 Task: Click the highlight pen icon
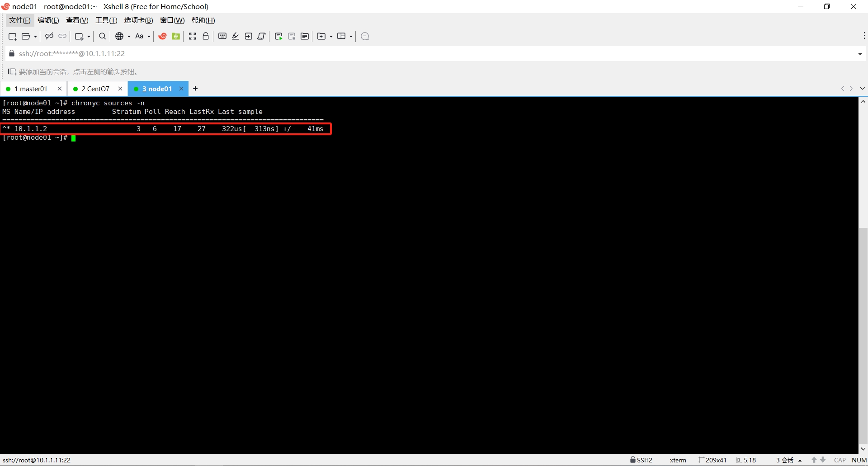(x=236, y=36)
